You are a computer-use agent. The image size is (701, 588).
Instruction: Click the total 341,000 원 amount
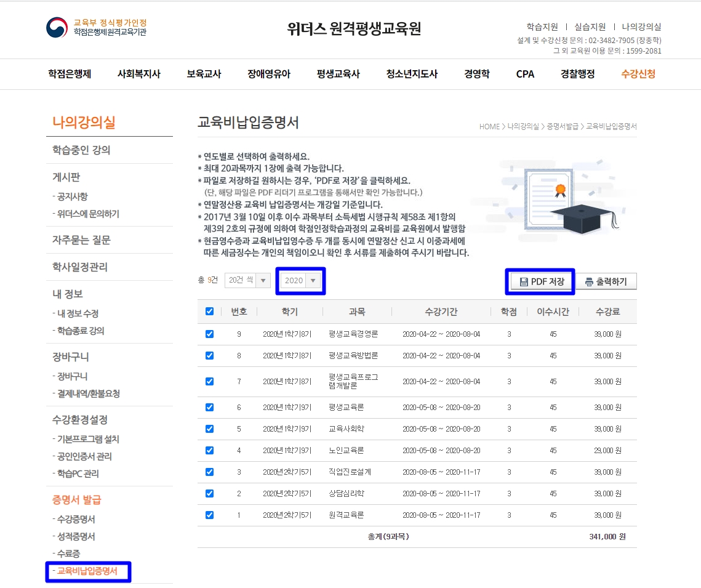click(607, 536)
